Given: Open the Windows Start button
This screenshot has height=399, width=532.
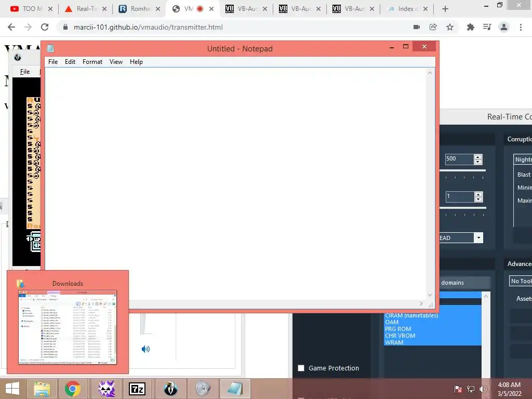Looking at the screenshot, I should click(x=12, y=389).
